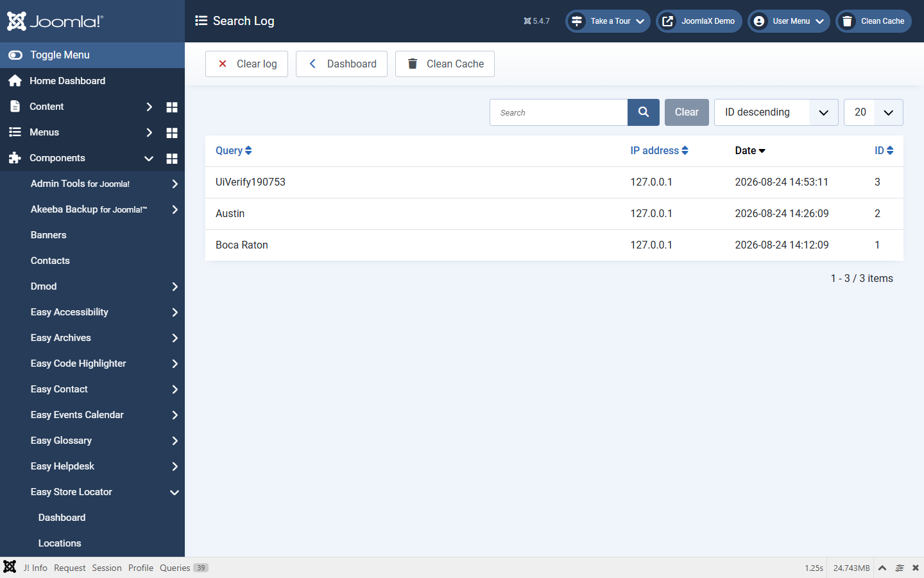Click the Joomla logo in the header

click(x=55, y=21)
